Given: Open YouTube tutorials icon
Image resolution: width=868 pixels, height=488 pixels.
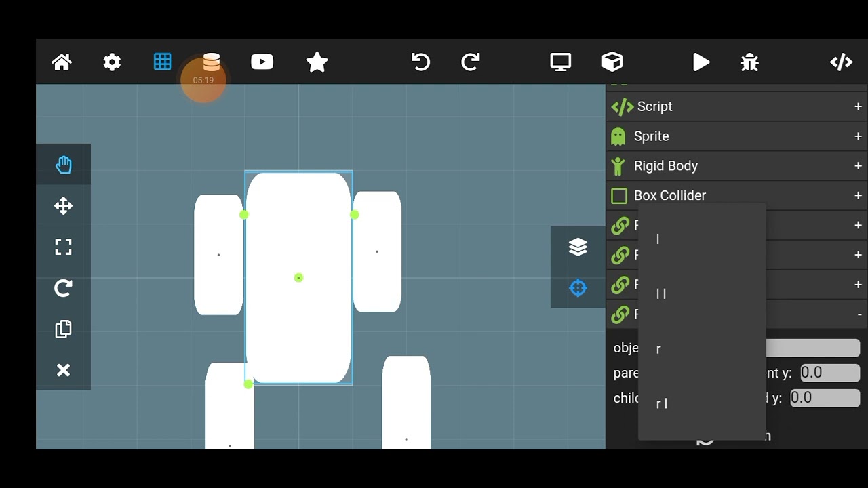Looking at the screenshot, I should tap(262, 62).
